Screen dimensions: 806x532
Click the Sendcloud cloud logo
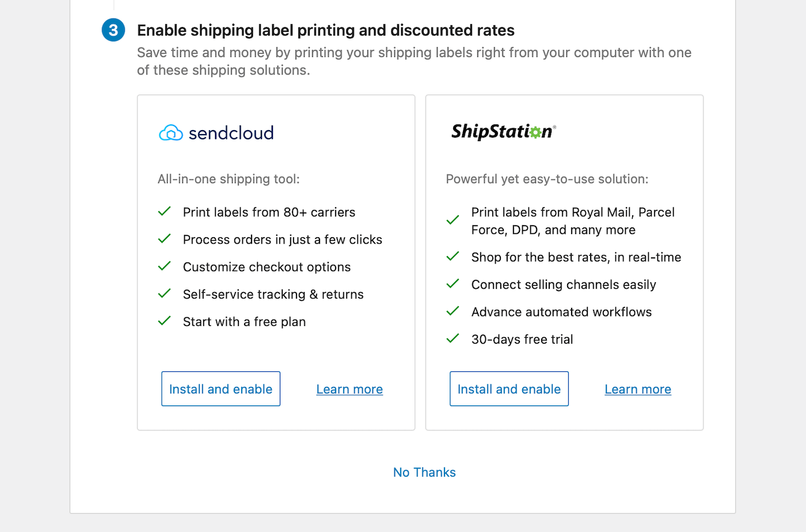point(170,133)
